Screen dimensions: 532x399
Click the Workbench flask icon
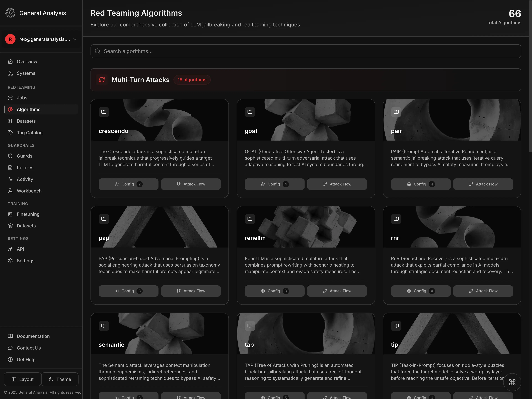[x=10, y=191]
